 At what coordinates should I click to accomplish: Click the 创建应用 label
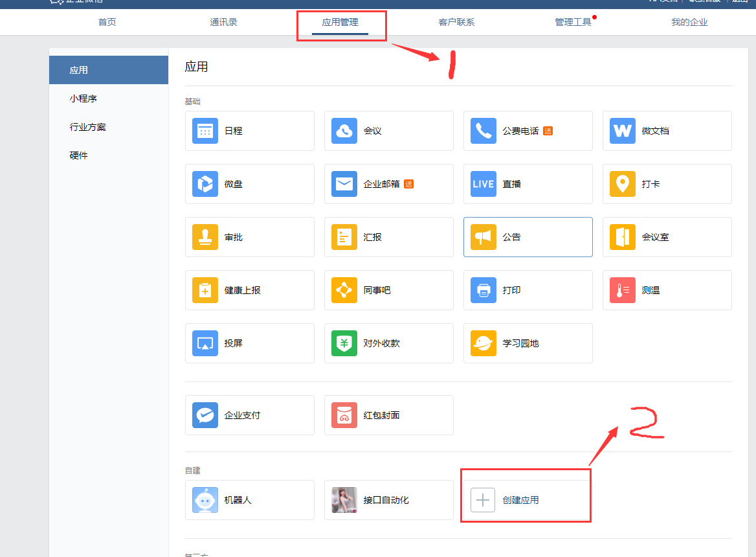tap(520, 500)
